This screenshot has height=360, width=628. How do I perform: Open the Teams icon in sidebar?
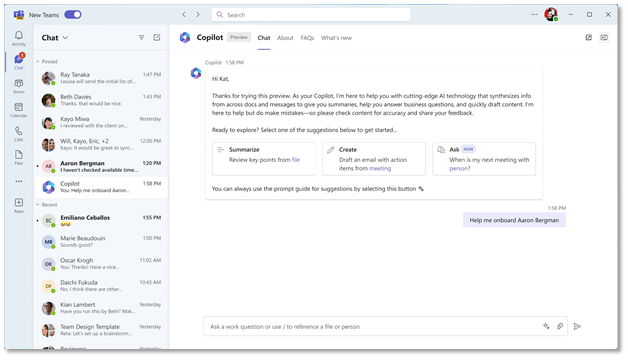click(18, 86)
